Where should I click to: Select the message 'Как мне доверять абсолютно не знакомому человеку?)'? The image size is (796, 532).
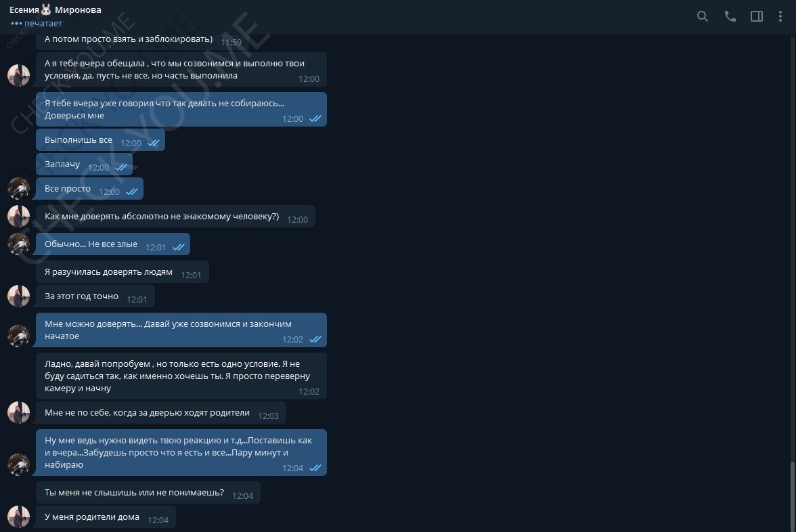pos(176,217)
